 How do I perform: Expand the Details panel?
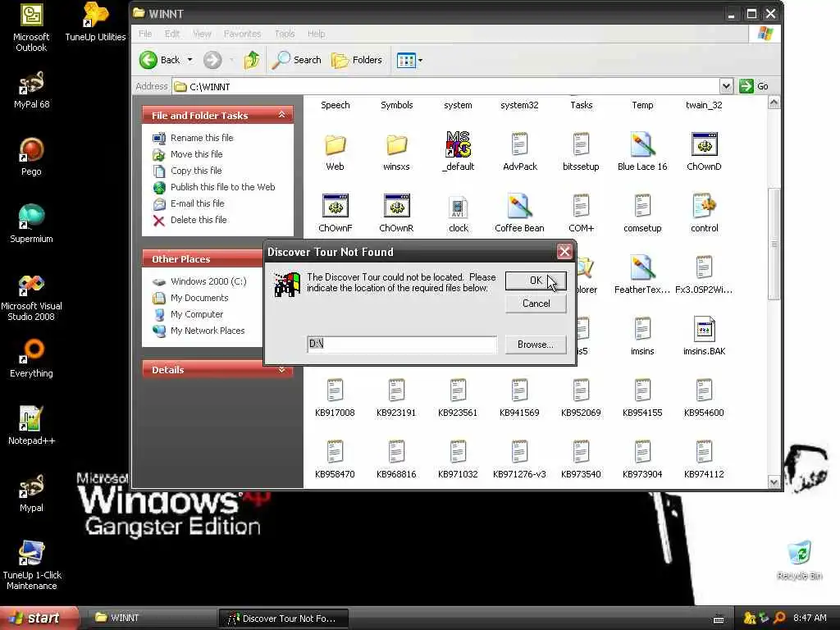coord(282,370)
